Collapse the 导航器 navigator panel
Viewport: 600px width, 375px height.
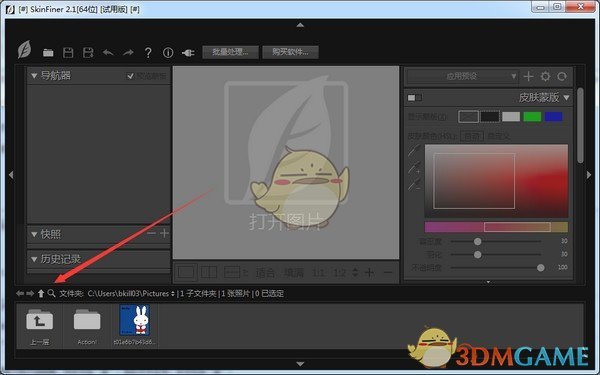(34, 76)
